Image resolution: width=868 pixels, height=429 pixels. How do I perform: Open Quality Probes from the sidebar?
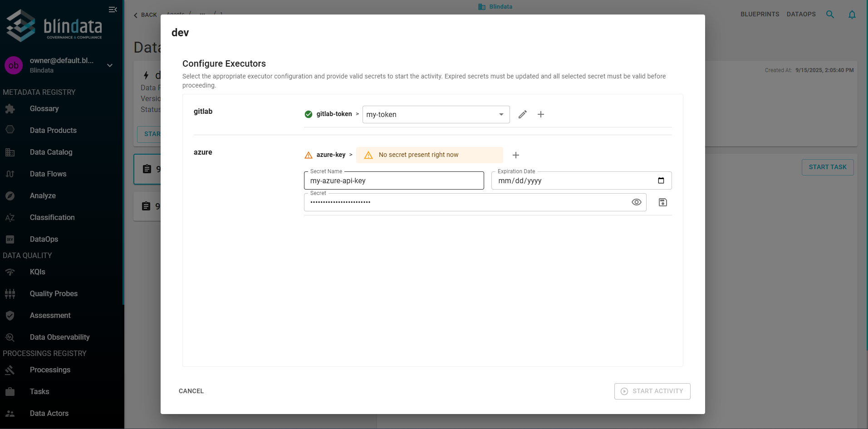(x=54, y=294)
